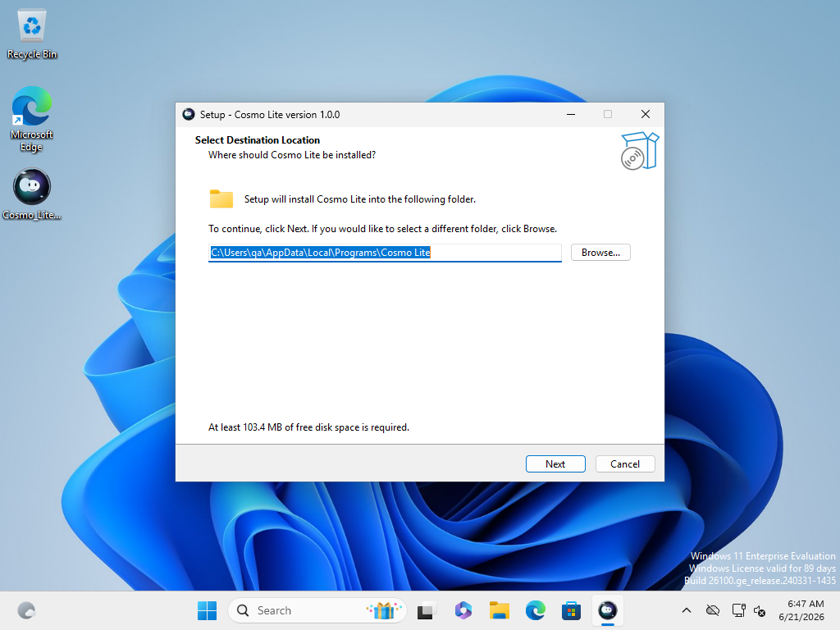Open the Windows Start menu
840x630 pixels.
pyautogui.click(x=207, y=610)
